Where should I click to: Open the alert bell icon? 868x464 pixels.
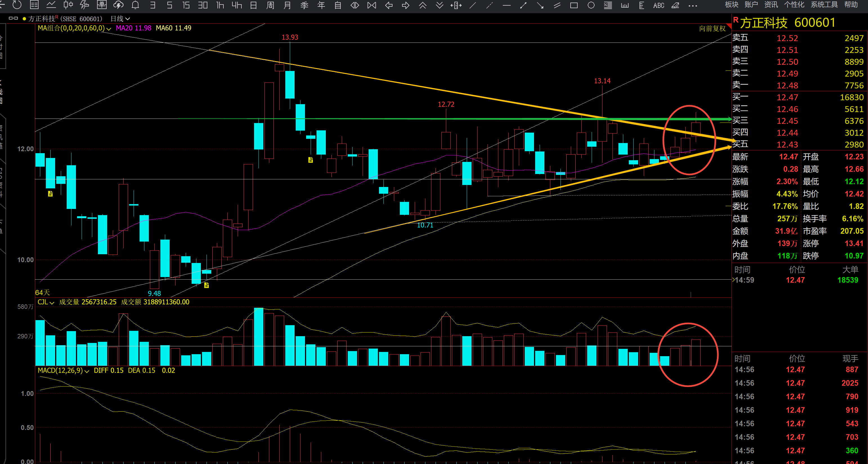point(135,5)
